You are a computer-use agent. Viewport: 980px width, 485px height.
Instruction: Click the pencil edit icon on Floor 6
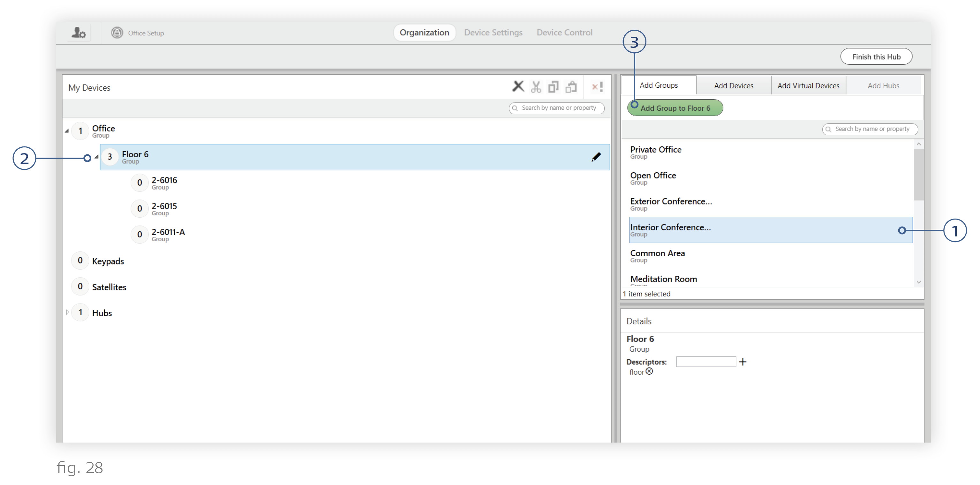click(596, 157)
